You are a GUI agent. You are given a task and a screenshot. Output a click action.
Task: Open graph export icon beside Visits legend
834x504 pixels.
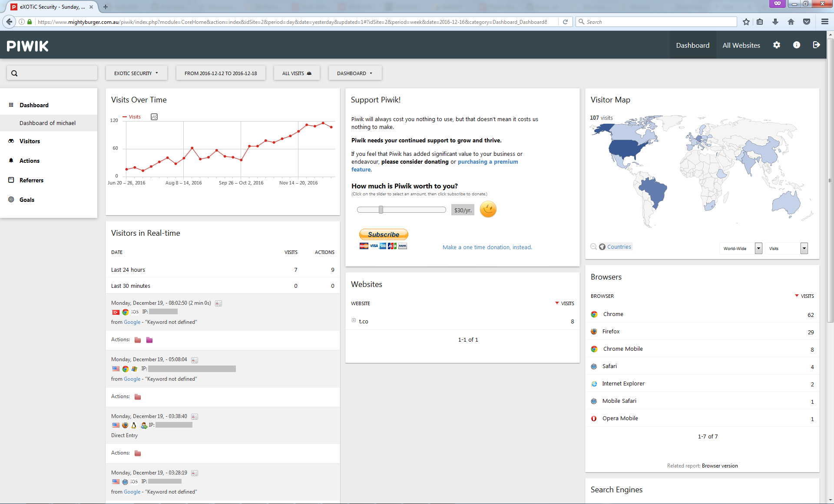pyautogui.click(x=154, y=117)
